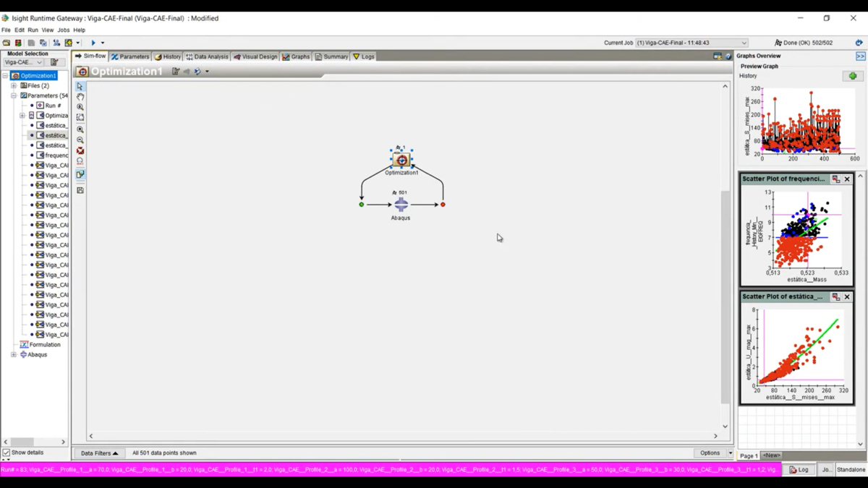Click the fit to window tool icon
This screenshot has height=488, width=868.
(x=80, y=117)
